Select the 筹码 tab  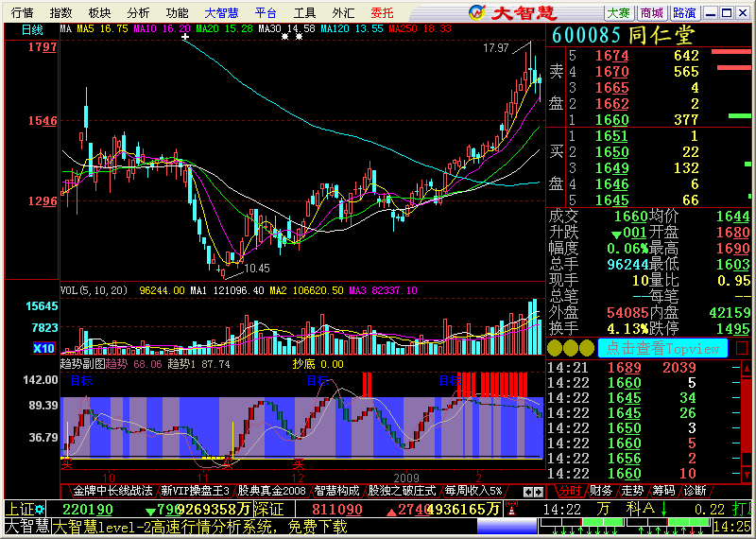tap(663, 491)
